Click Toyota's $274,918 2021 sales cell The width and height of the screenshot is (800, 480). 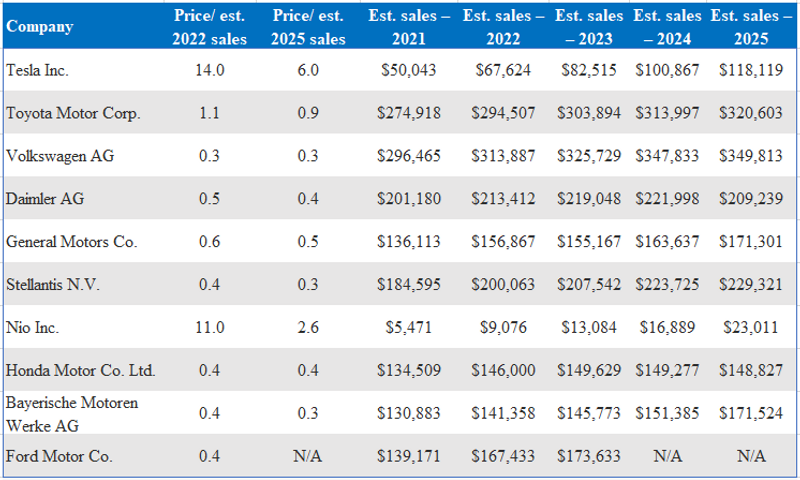tap(409, 113)
